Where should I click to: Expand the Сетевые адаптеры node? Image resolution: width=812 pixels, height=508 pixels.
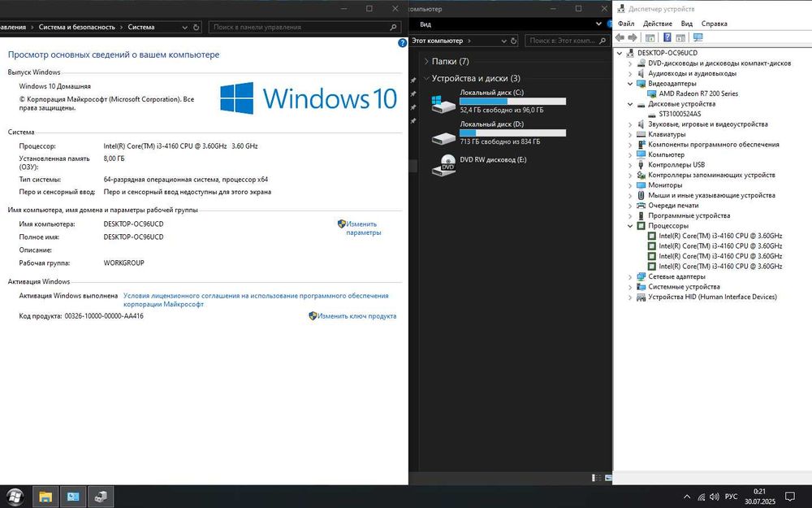630,276
